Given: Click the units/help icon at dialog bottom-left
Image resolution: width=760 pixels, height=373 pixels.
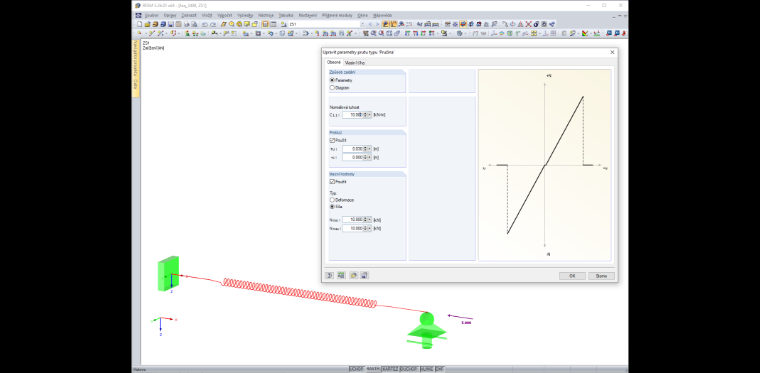Looking at the screenshot, I should click(x=330, y=275).
